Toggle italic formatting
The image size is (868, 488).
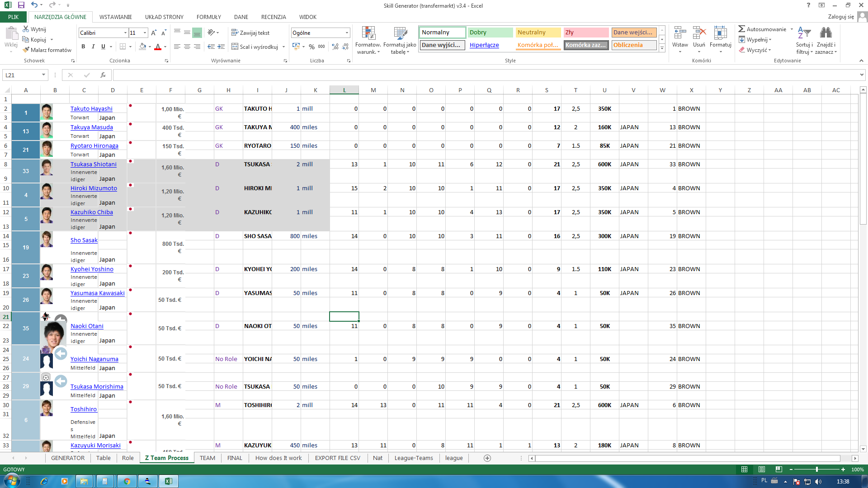pos(93,47)
